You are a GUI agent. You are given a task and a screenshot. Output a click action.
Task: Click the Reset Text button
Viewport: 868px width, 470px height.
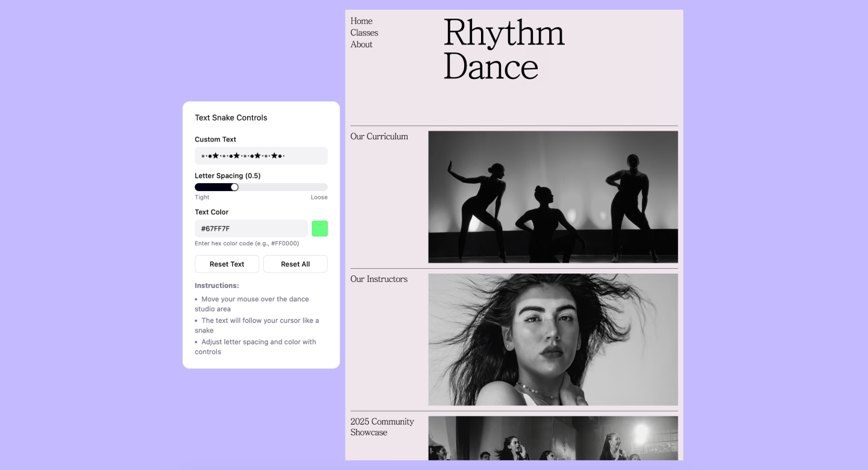click(x=227, y=264)
